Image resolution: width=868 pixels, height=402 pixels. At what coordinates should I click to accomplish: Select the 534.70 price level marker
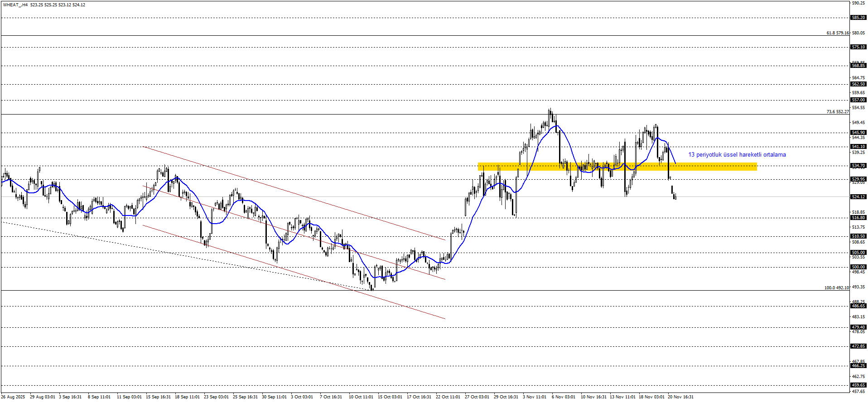coord(858,166)
